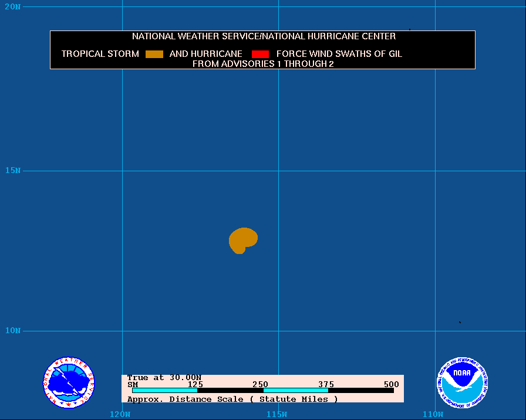Click the 'TROPICAL STORM' legend label
Screen dimensions: 526x420
click(100, 54)
